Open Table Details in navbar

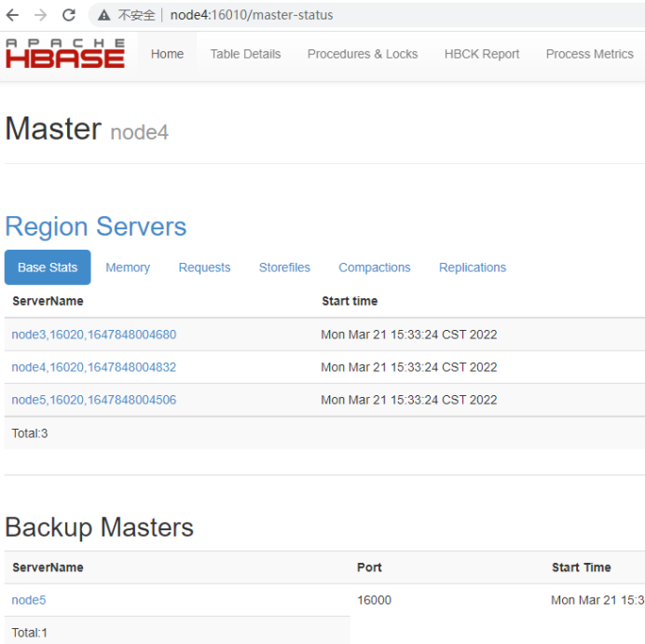(x=245, y=54)
